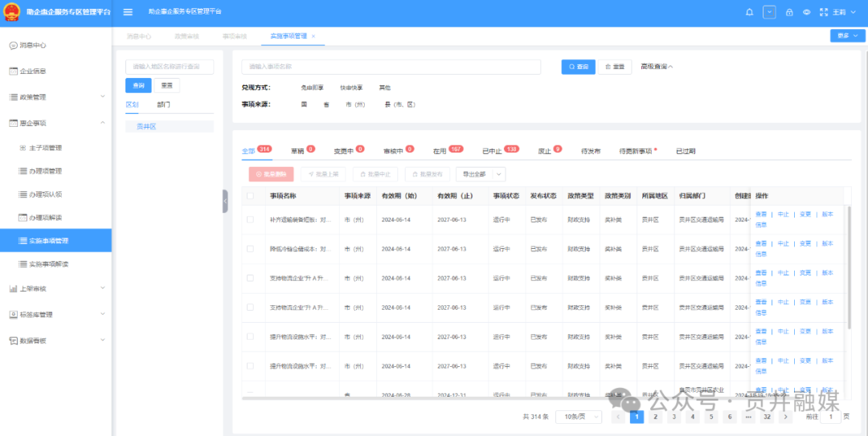This screenshot has width=868, height=436.
Task: Click the sidebar collapse handle beside the table
Action: click(225, 202)
